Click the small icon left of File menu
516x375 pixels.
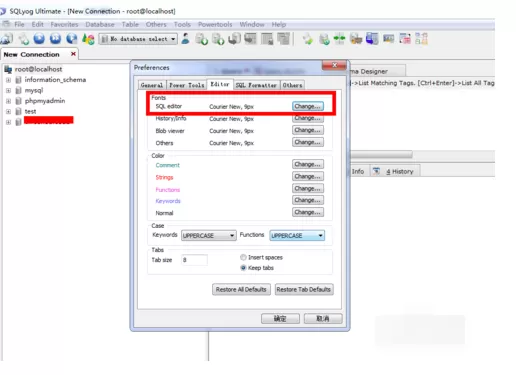tap(6, 24)
